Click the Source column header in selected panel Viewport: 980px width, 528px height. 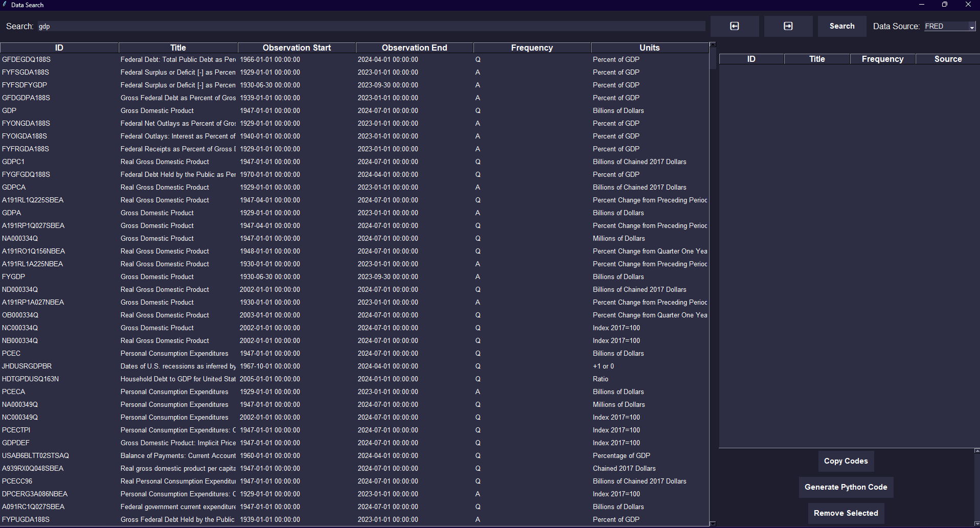click(948, 59)
